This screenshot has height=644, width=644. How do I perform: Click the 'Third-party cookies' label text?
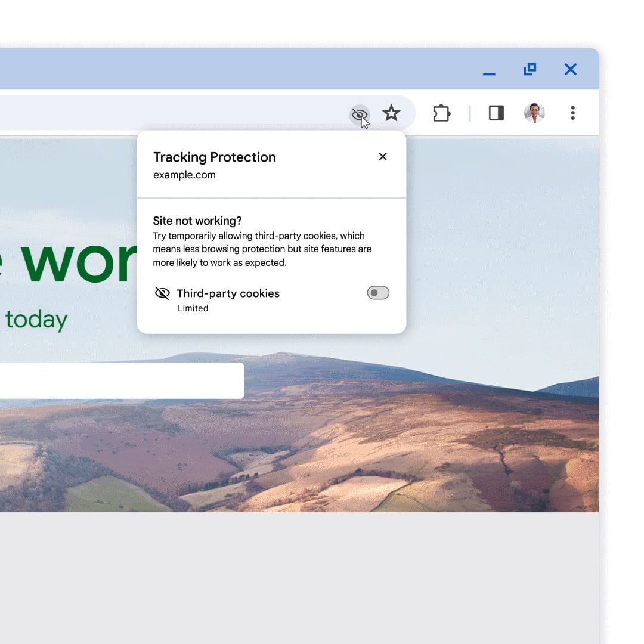click(228, 293)
